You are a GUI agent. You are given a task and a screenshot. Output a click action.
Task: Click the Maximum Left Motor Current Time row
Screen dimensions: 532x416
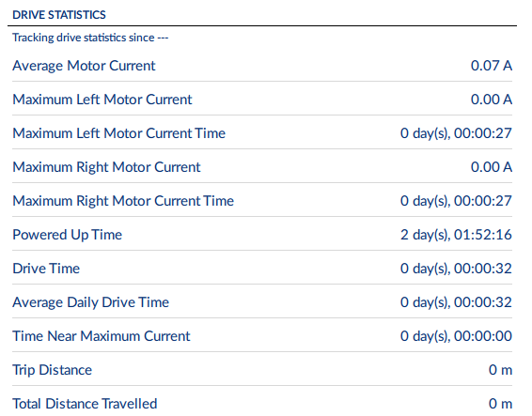[262, 132]
